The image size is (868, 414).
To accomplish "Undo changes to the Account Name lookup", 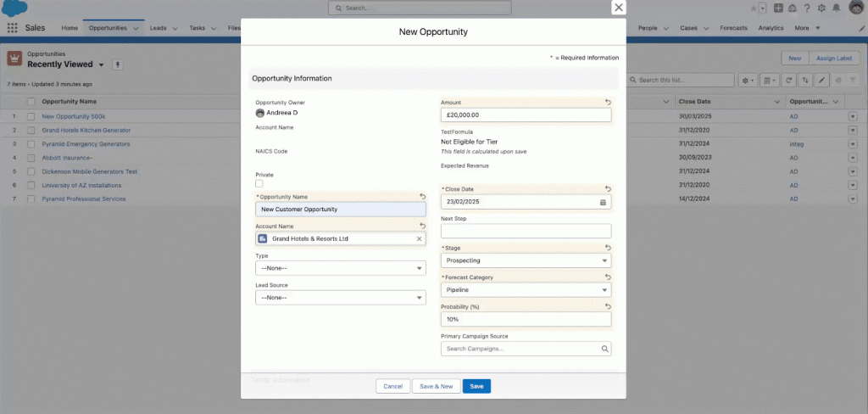I will pos(422,227).
